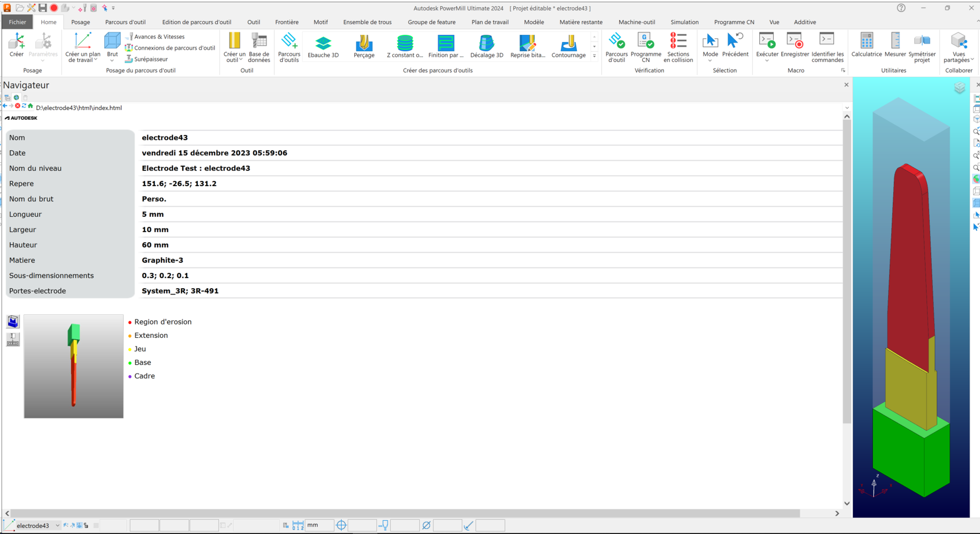This screenshot has height=534, width=980.
Task: Run the Parcours d'outil verification
Action: (616, 47)
